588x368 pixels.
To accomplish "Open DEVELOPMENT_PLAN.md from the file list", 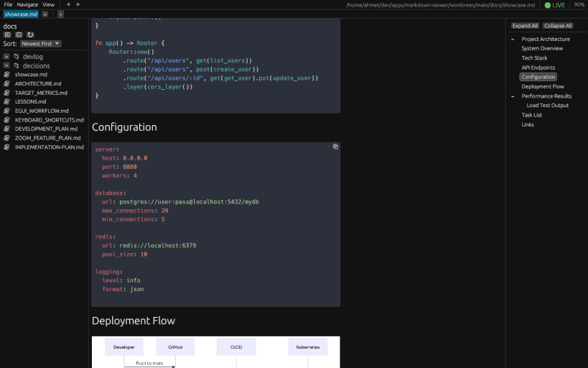I will coord(46,129).
